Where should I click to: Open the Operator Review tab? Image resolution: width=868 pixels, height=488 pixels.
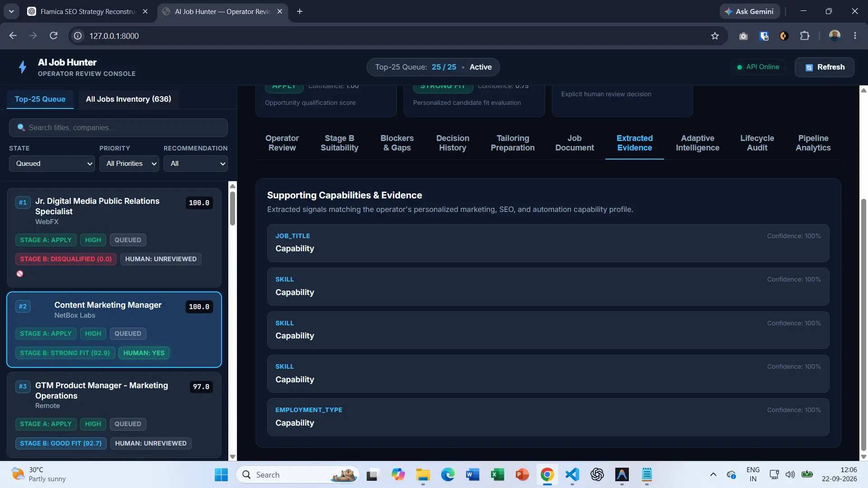282,143
